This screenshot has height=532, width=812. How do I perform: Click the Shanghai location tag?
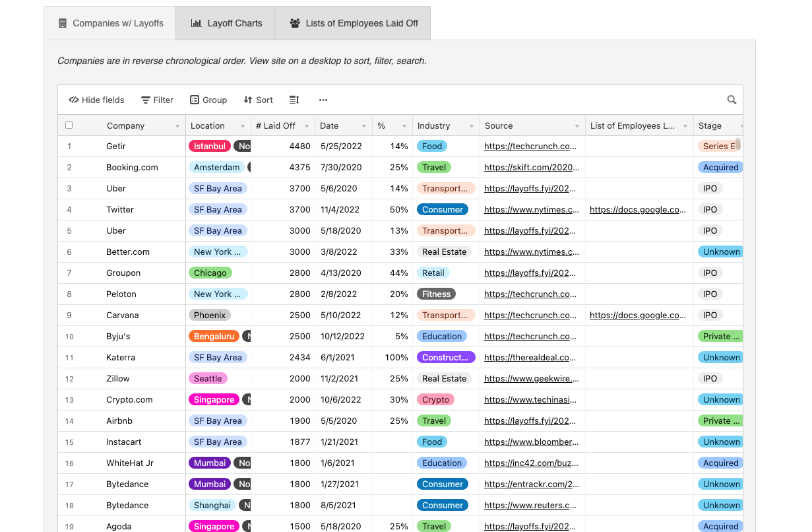pos(212,506)
